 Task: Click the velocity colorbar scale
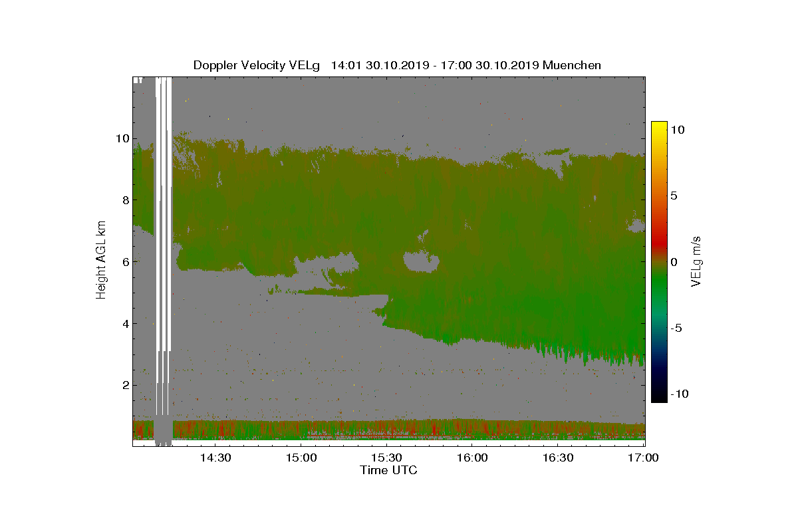tap(659, 262)
